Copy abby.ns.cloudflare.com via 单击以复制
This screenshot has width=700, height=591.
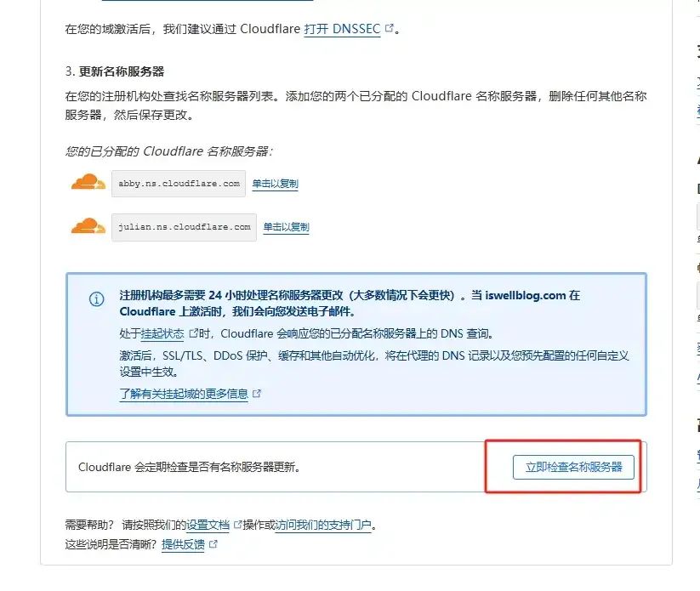click(x=275, y=184)
